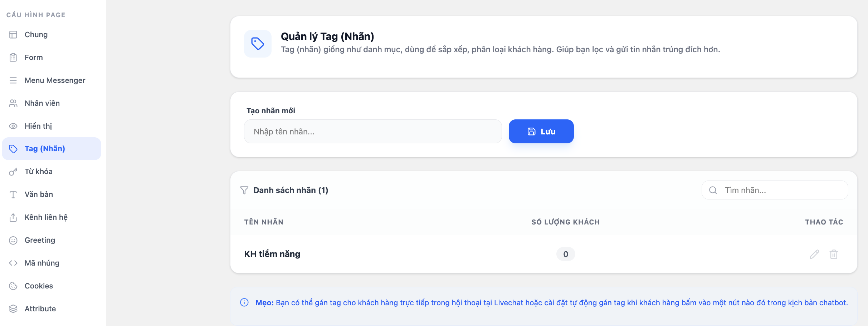Click the search magnifier icon in Tìm nhãn

point(713,190)
